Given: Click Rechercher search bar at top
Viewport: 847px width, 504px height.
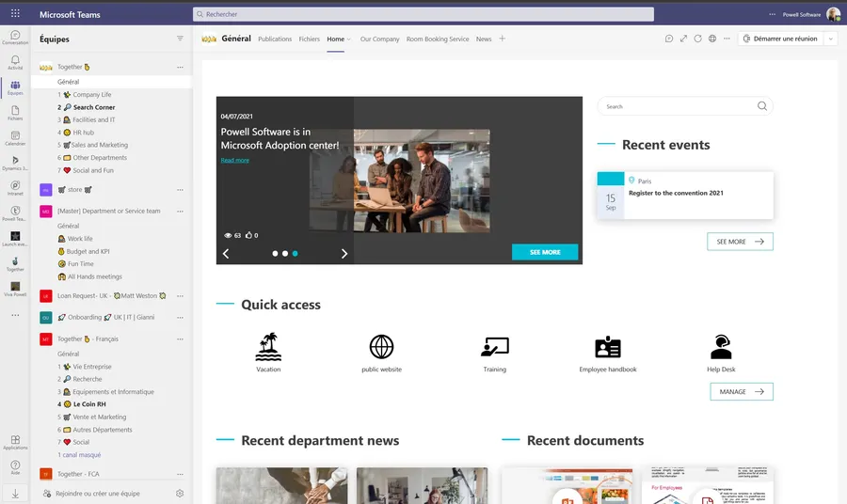Looking at the screenshot, I should pyautogui.click(x=423, y=14).
